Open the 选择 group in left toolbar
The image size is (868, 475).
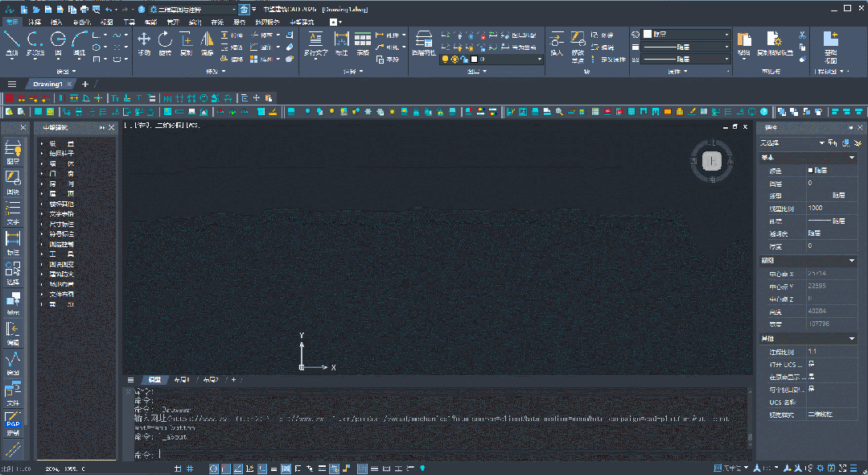tap(13, 273)
